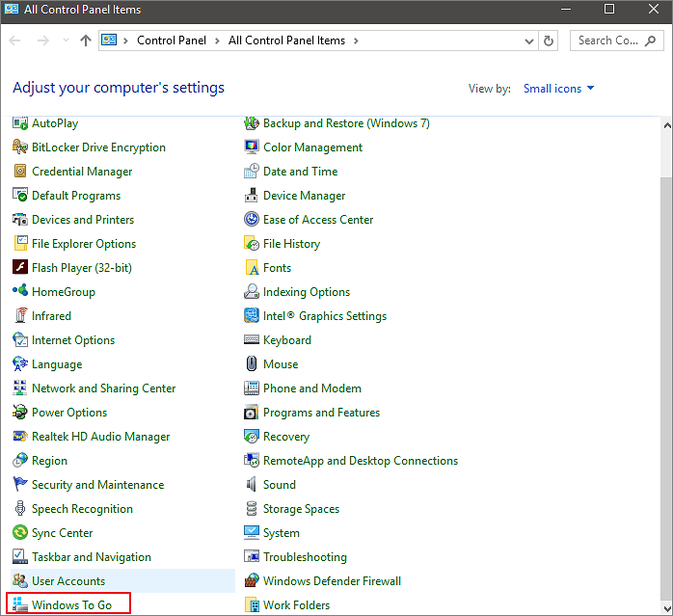673x616 pixels.
Task: Click the Refresh button beside address bar
Action: point(549,41)
